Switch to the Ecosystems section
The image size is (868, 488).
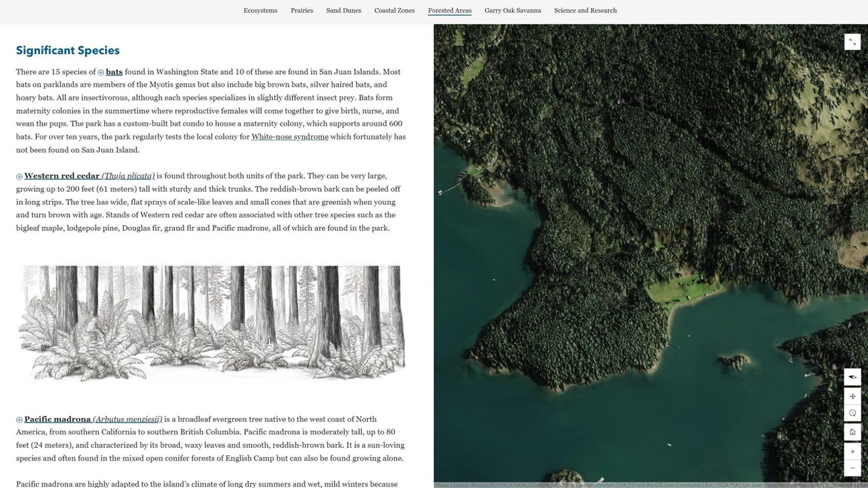click(x=260, y=11)
